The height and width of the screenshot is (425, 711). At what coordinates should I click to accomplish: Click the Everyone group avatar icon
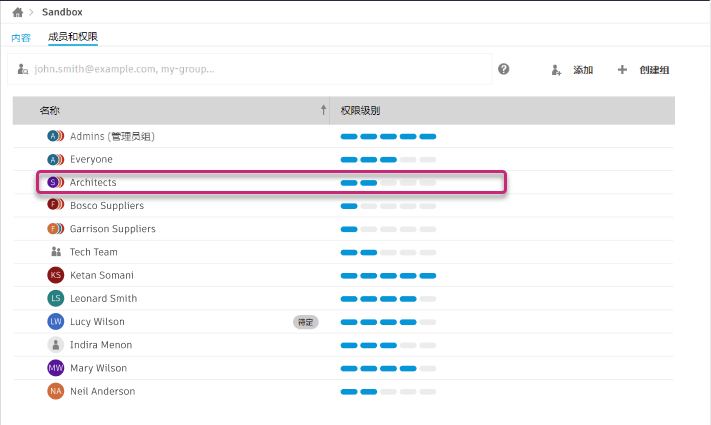[x=55, y=159]
